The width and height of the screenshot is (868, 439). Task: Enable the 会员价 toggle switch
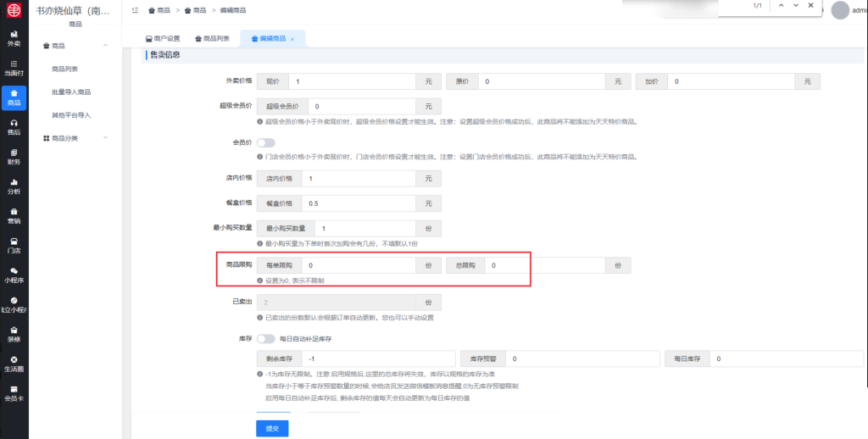pyautogui.click(x=265, y=143)
